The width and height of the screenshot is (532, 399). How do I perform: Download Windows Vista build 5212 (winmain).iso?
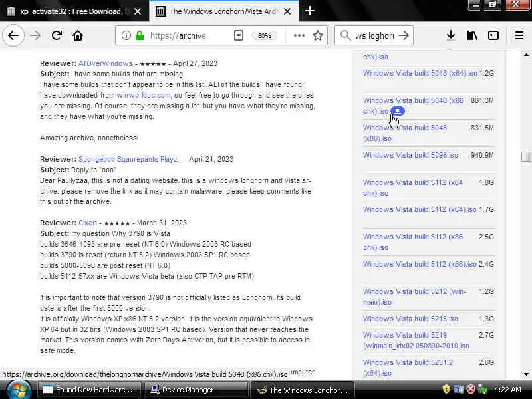(x=414, y=297)
